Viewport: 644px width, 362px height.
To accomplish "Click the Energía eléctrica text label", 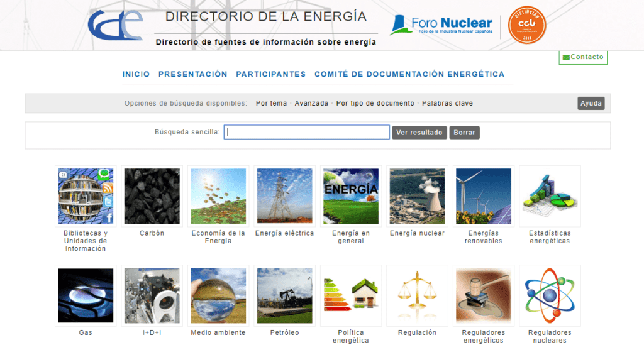I will tap(285, 233).
